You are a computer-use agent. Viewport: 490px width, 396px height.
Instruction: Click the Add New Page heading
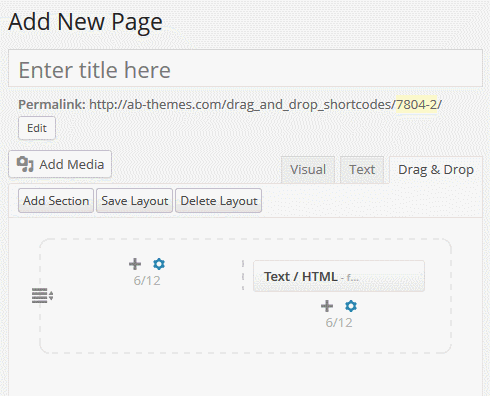tap(85, 22)
